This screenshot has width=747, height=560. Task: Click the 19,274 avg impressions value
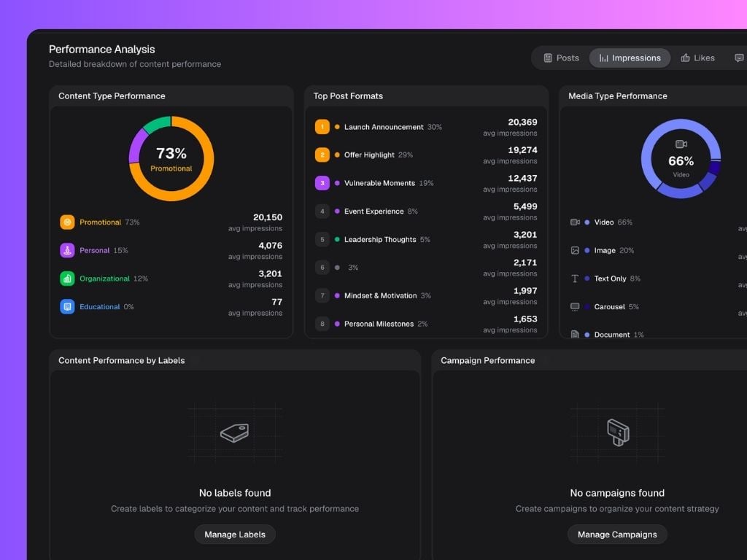(x=522, y=150)
